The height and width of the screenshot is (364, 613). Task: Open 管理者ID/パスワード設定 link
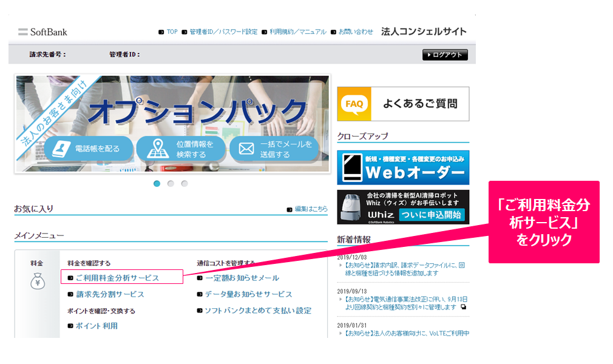[x=223, y=32]
